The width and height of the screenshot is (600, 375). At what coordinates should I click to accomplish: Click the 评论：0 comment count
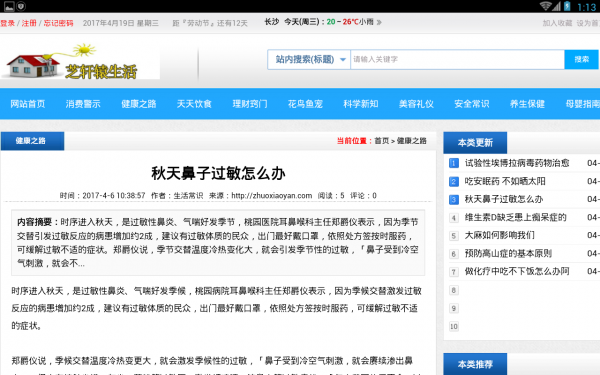point(363,196)
